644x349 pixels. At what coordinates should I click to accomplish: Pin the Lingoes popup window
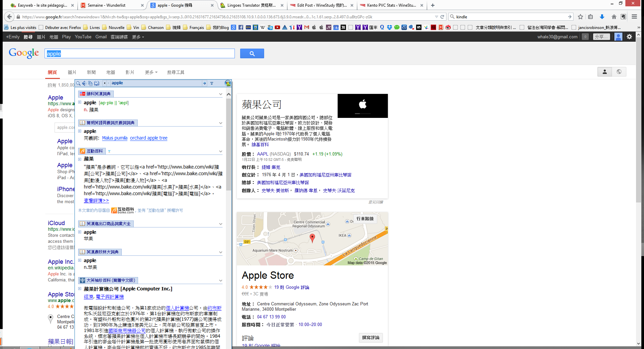212,83
